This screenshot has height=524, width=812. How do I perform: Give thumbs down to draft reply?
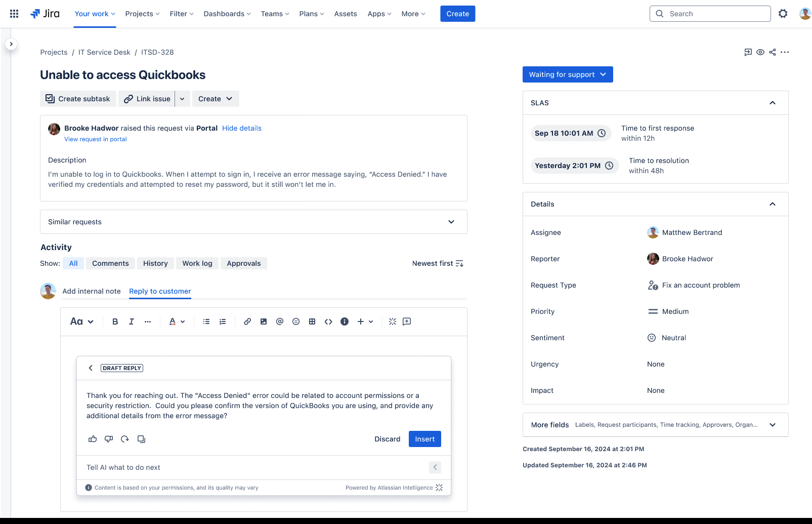coord(109,439)
